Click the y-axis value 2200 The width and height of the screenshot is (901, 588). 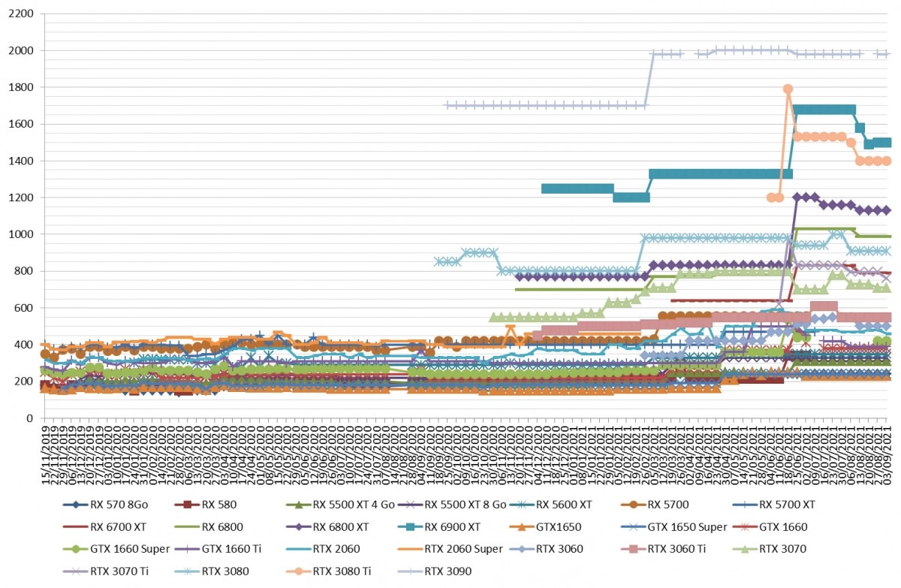(22, 14)
